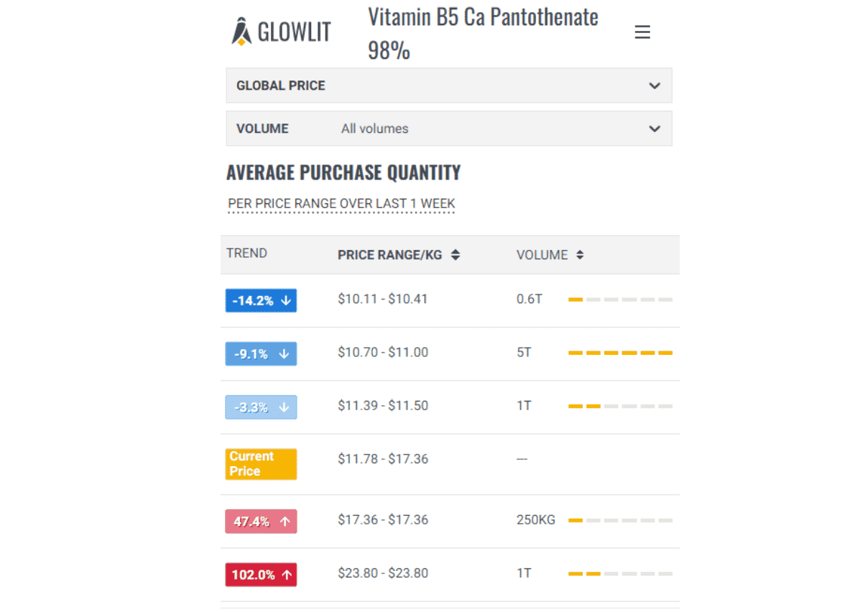Click the Trend column header
868x612 pixels.
click(246, 253)
